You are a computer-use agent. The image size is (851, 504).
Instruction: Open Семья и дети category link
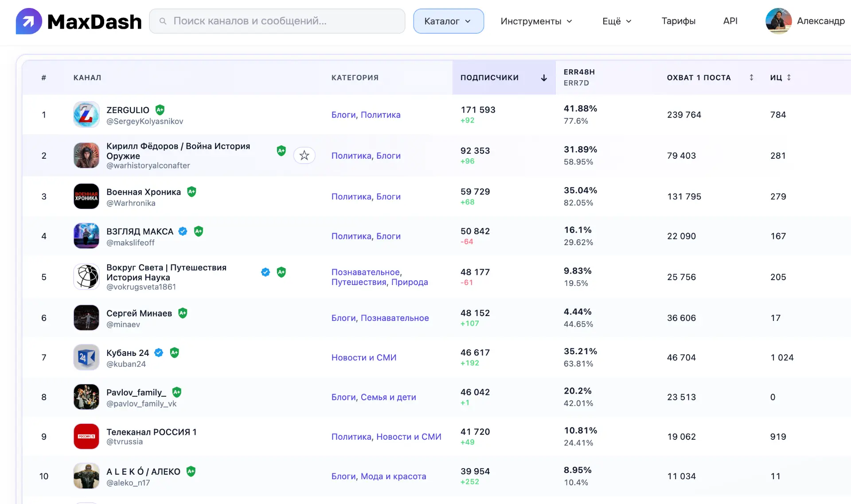tap(388, 397)
